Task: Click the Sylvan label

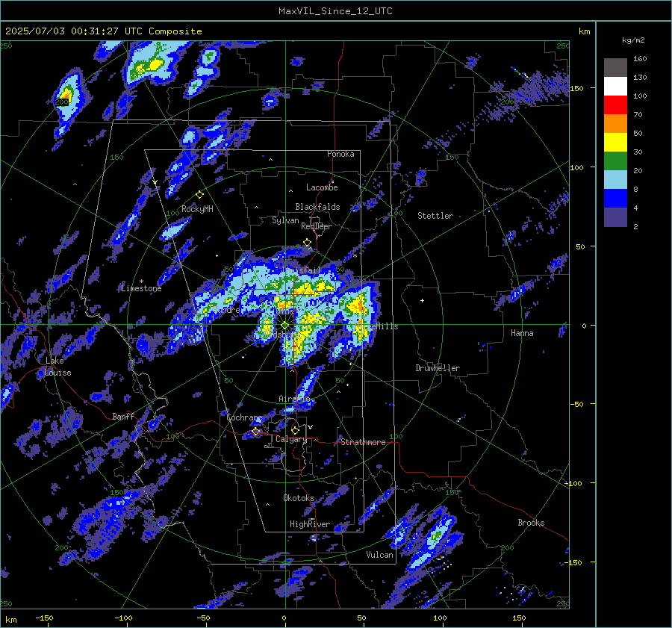Action: (285, 220)
